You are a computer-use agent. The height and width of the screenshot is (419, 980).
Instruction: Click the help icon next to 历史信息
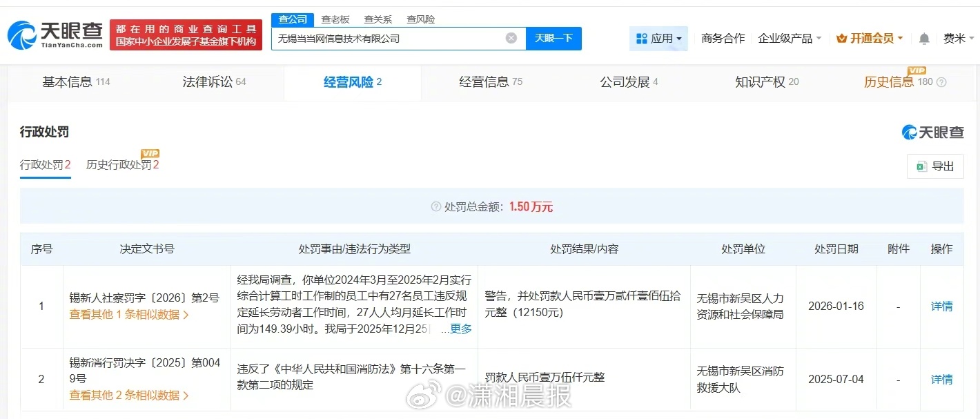click(941, 82)
